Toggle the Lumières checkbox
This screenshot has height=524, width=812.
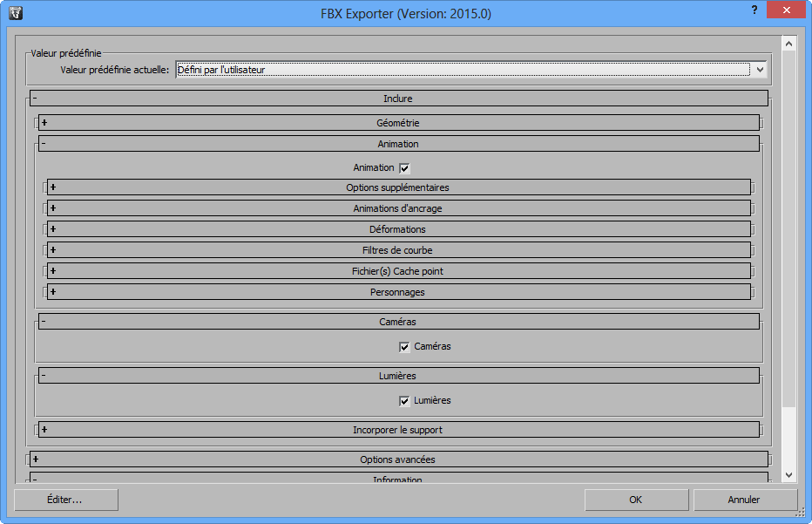404,401
